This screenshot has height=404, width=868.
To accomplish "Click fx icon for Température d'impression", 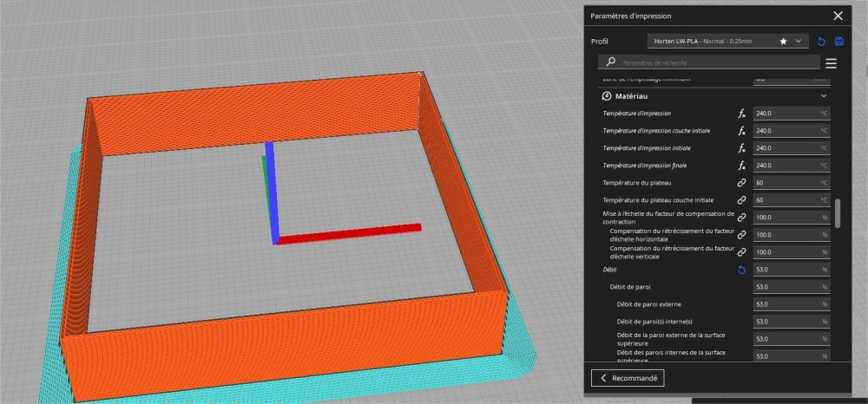I will coord(742,114).
